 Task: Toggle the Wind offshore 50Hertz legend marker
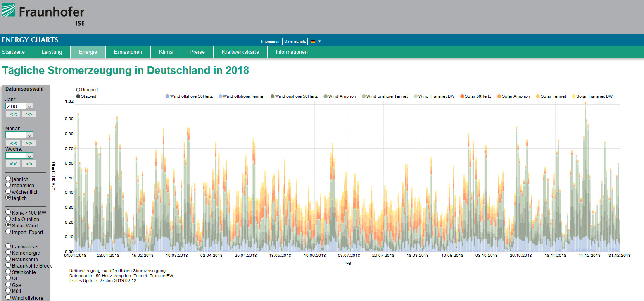pos(167,96)
